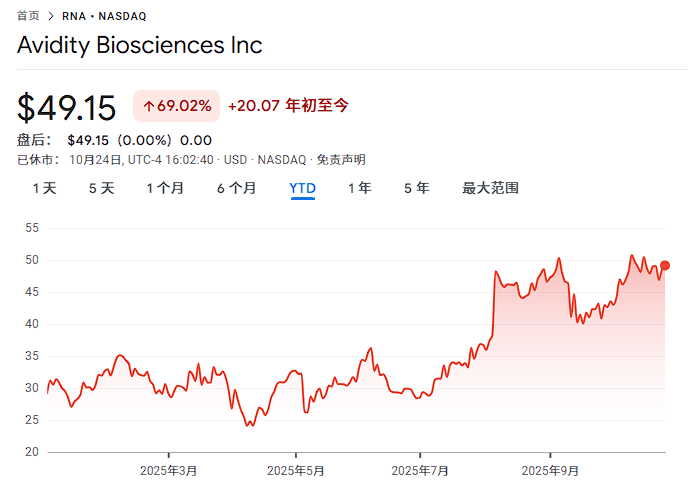This screenshot has width=688, height=490.
Task: Switch to the 1 年 chart view
Action: click(359, 188)
